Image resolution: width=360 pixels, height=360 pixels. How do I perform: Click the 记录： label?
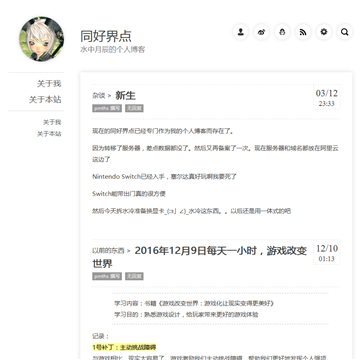pyautogui.click(x=100, y=336)
